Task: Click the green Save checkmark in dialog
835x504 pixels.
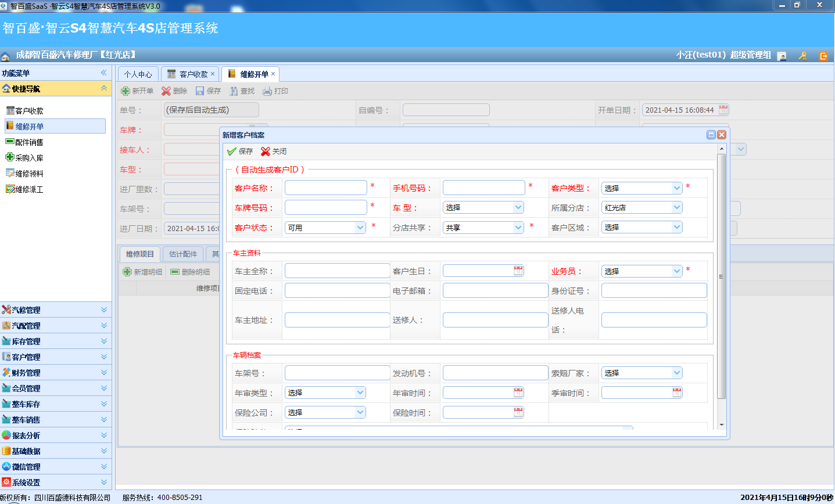Action: 232,152
